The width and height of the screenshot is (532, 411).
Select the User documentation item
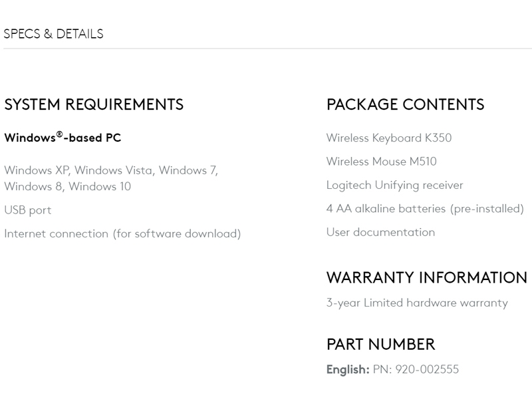380,232
